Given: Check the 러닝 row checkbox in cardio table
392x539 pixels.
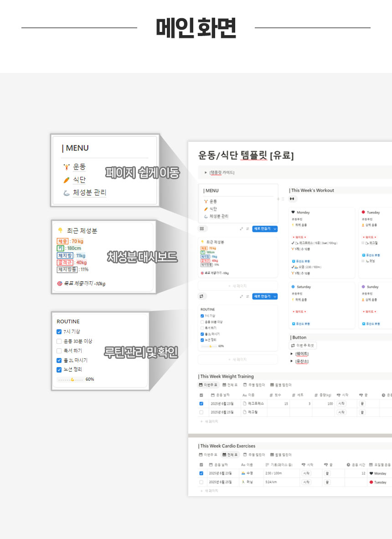Looking at the screenshot, I should tap(201, 482).
